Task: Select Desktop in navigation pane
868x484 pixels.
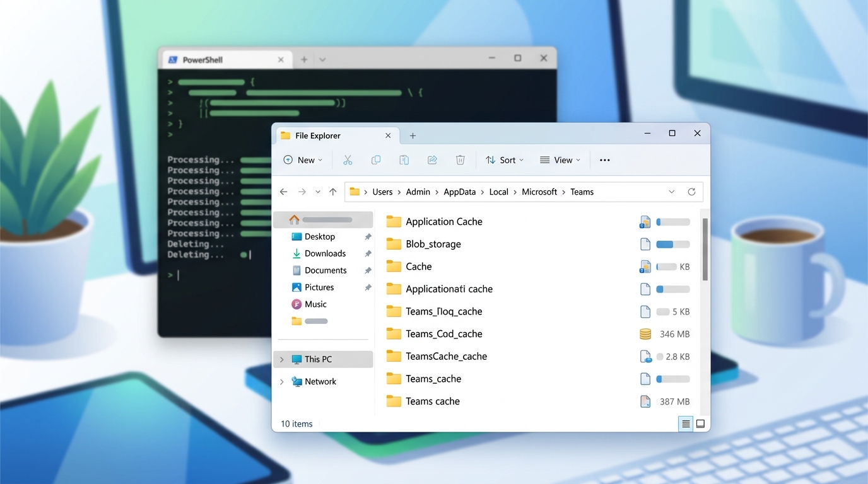Action: pyautogui.click(x=320, y=236)
